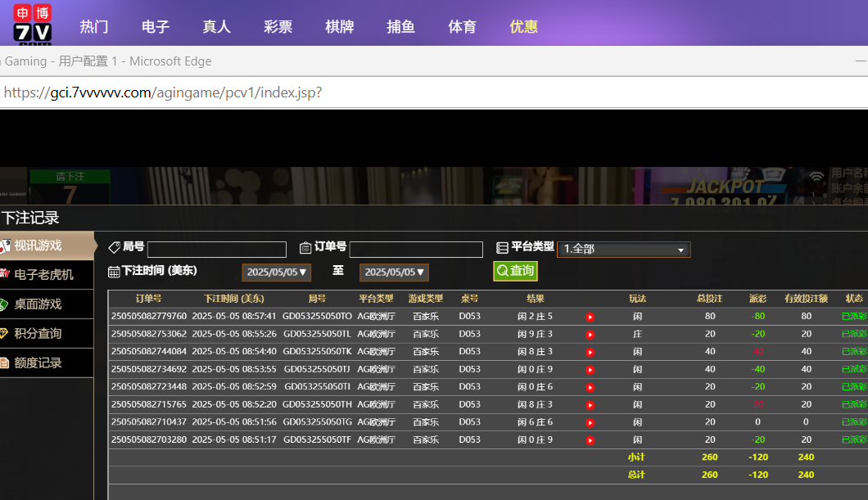Go to the 优惠 promotions menu
Screen dimensions: 868x500
point(524,26)
